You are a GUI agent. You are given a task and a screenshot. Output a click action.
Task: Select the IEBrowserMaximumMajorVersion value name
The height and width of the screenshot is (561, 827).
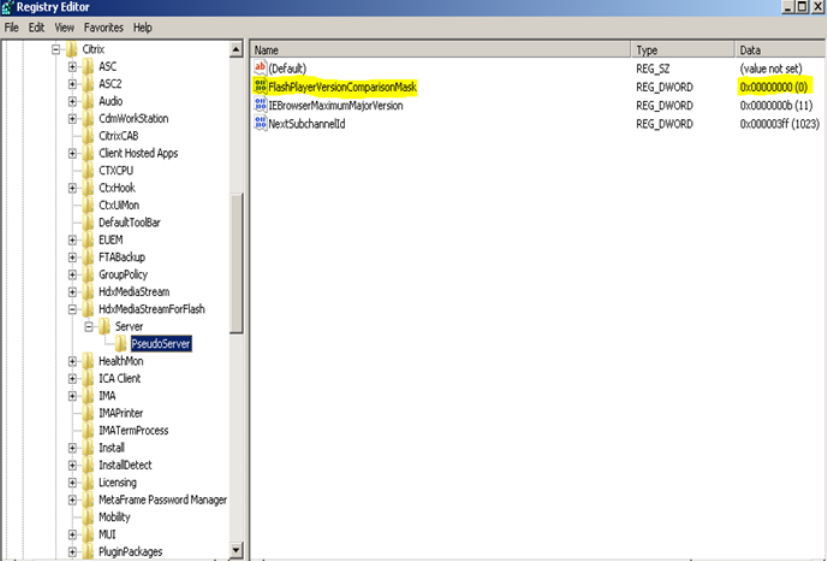pos(336,105)
